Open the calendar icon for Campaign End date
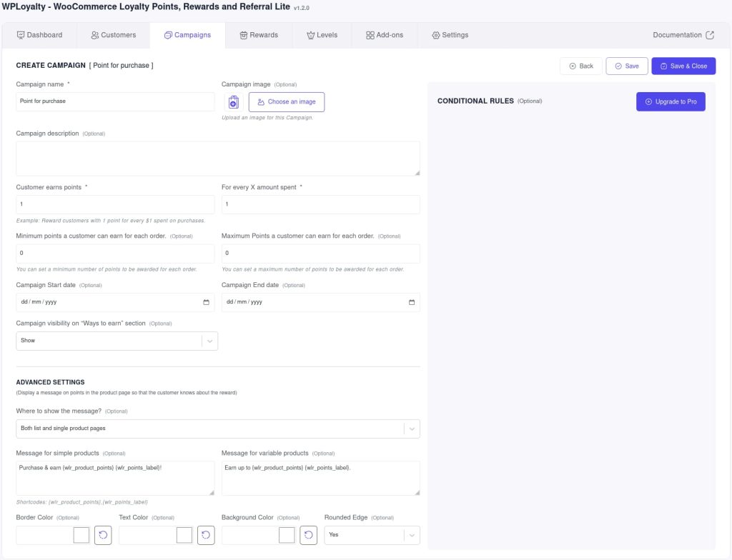 click(x=411, y=302)
